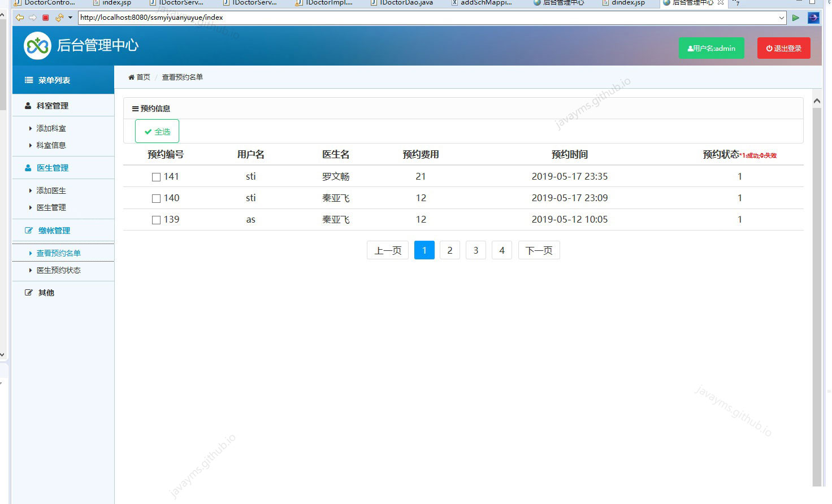Switch to the IDoctorDao.java editor tab
The width and height of the screenshot is (832, 504).
(x=402, y=3)
